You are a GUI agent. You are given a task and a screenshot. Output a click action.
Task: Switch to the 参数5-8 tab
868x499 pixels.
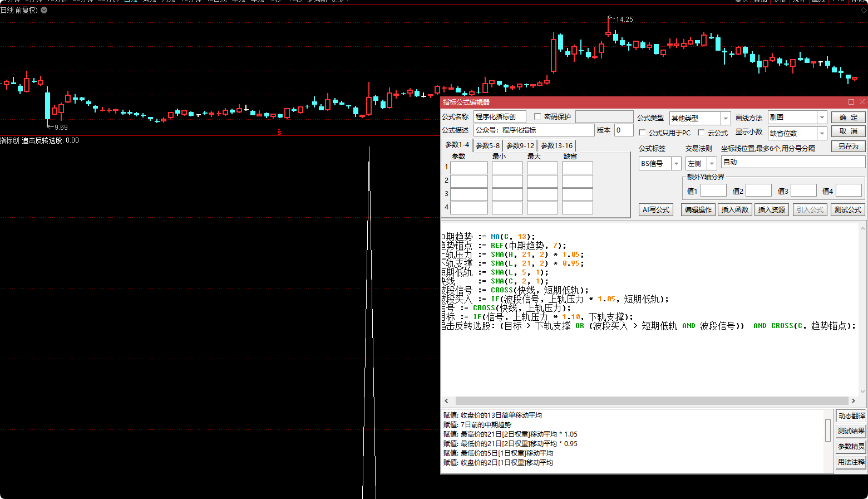click(x=487, y=146)
